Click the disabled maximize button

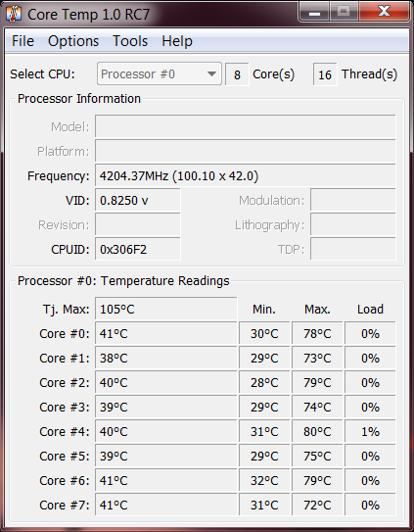344,12
